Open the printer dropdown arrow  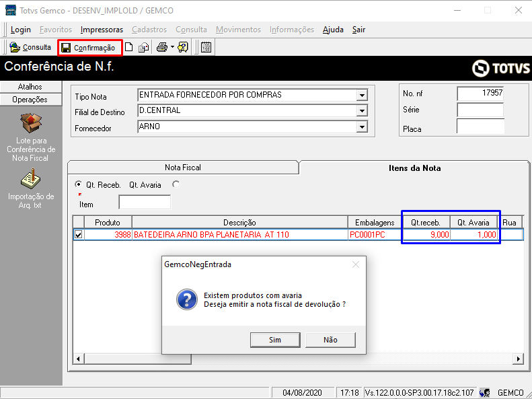pos(172,47)
